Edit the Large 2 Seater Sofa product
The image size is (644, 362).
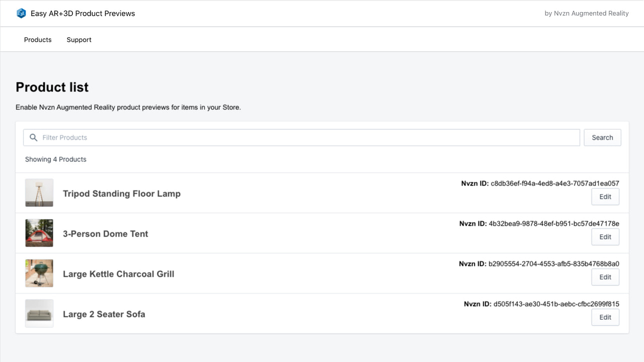click(605, 317)
